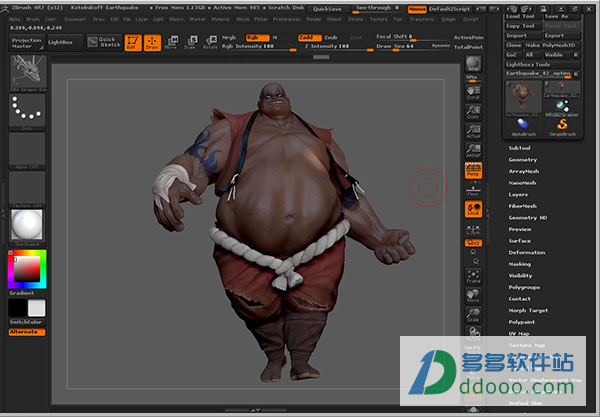This screenshot has width=600, height=417.
Task: Toggle the Rgb paint mode
Action: [x=257, y=37]
